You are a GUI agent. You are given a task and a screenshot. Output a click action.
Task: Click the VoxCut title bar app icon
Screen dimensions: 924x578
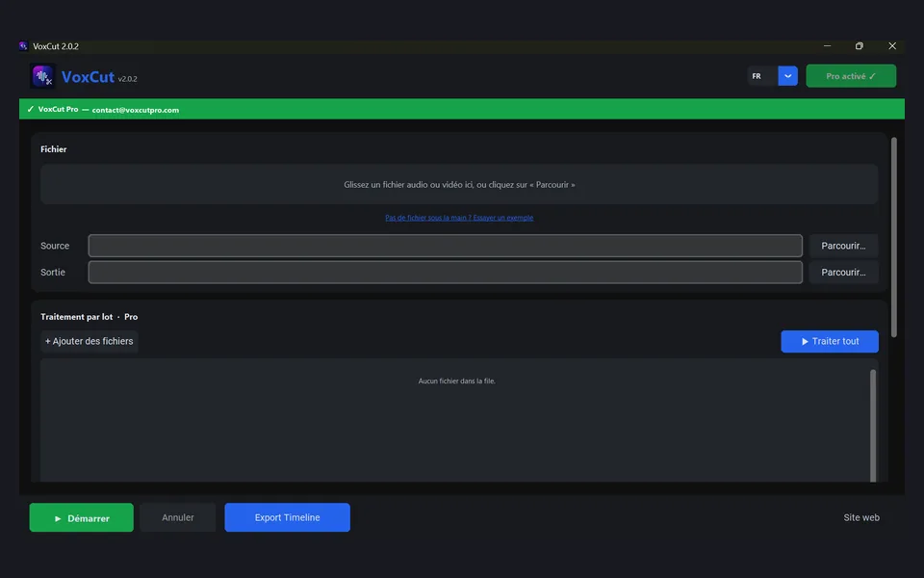pyautogui.click(x=23, y=46)
